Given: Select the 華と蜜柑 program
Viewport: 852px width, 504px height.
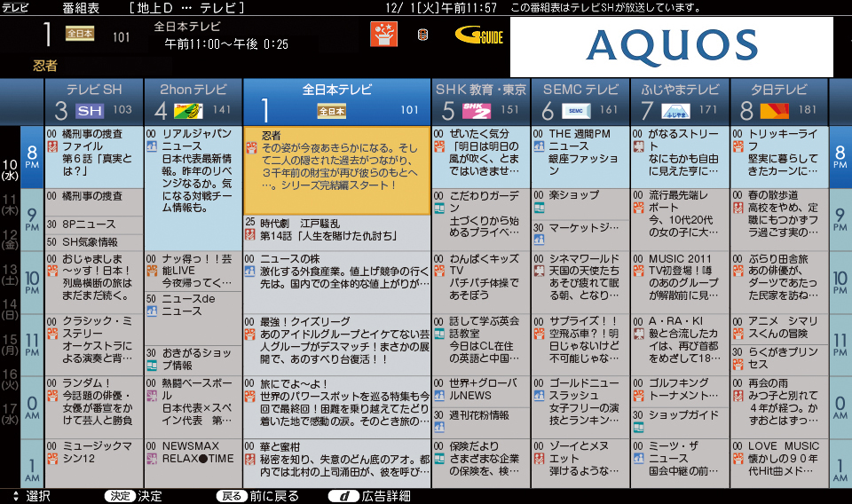Looking at the screenshot, I should (337, 462).
